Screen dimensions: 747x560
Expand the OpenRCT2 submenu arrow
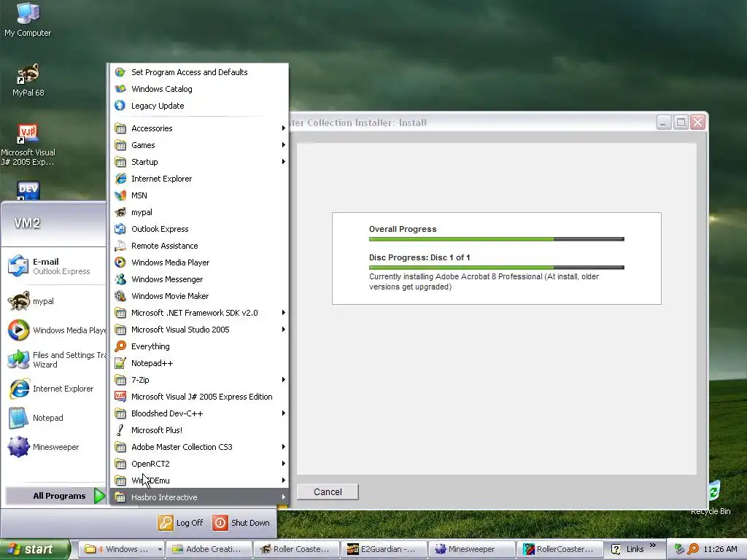point(284,464)
